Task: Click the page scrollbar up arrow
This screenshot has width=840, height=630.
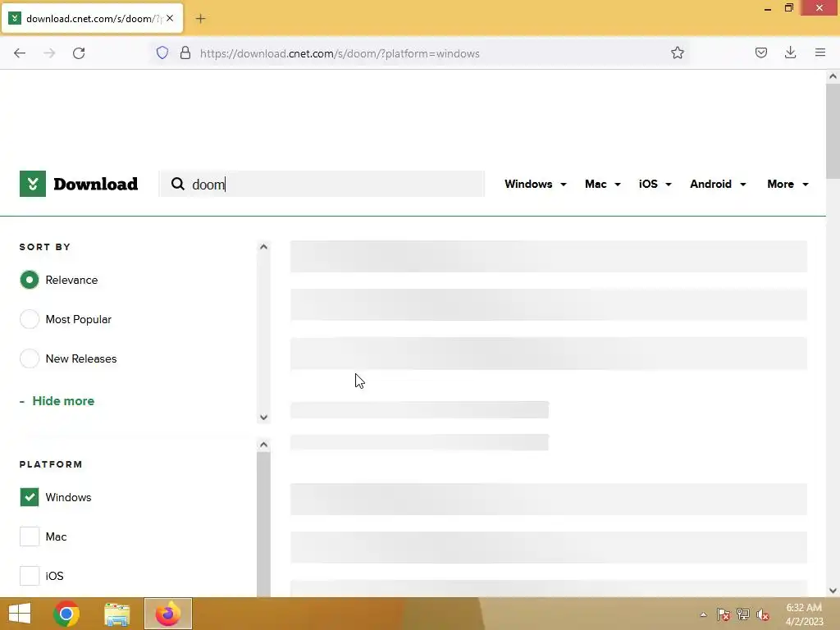Action: coord(833,76)
